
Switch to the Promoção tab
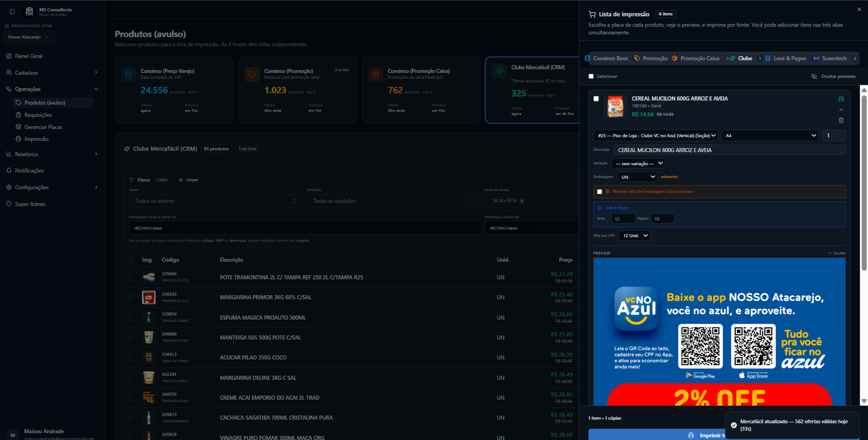tap(651, 58)
